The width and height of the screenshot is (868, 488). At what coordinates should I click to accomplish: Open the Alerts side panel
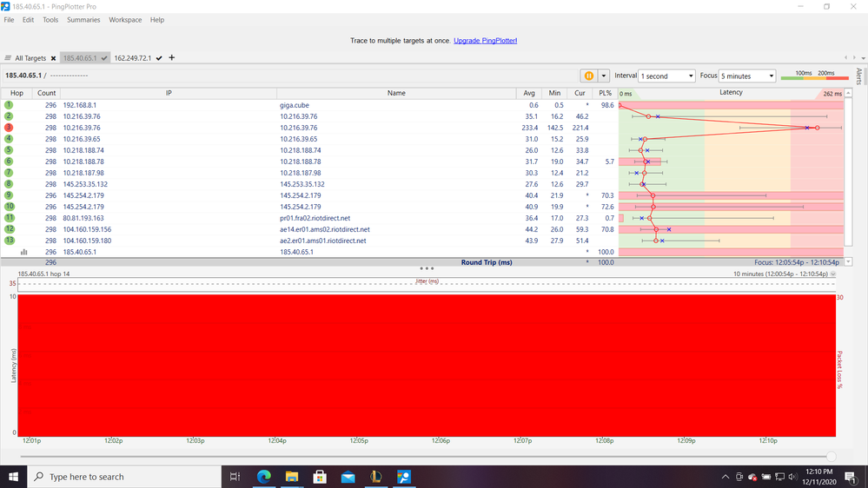point(858,76)
